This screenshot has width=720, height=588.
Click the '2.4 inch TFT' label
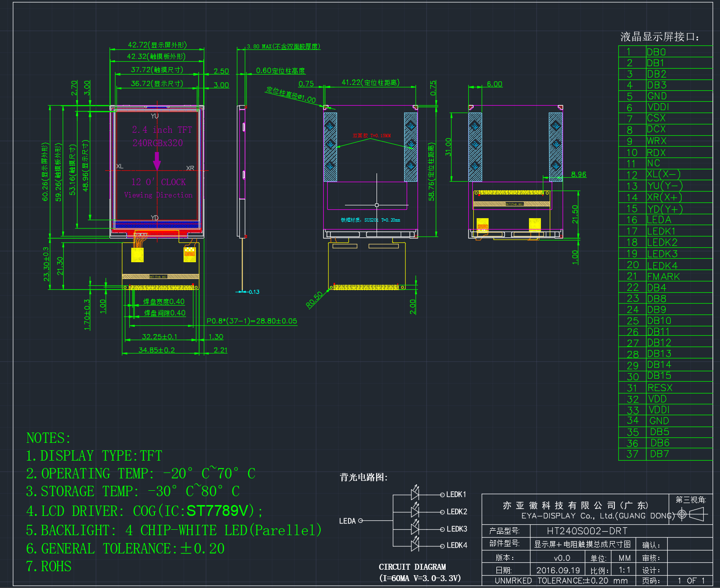click(162, 130)
